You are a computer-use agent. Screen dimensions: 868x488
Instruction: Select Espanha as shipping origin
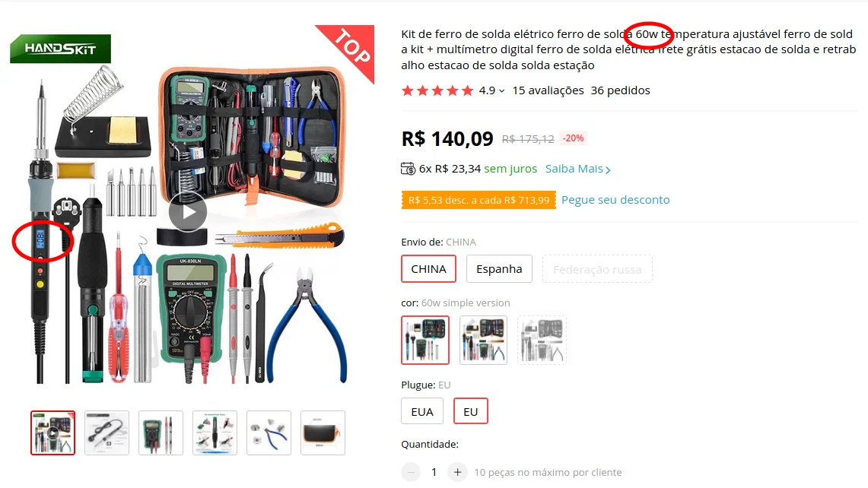click(x=499, y=269)
